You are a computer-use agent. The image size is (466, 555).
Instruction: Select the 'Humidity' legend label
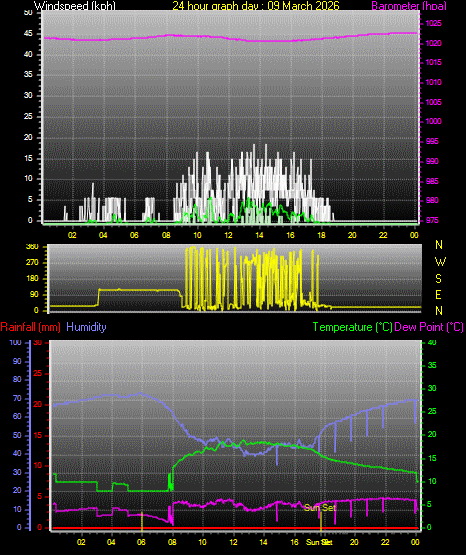tap(86, 327)
